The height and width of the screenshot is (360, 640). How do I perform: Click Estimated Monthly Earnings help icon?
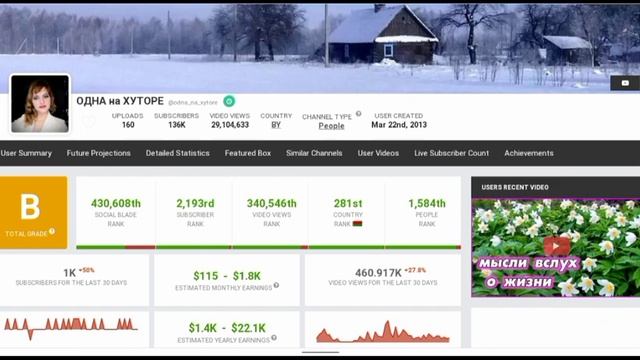coord(276,285)
